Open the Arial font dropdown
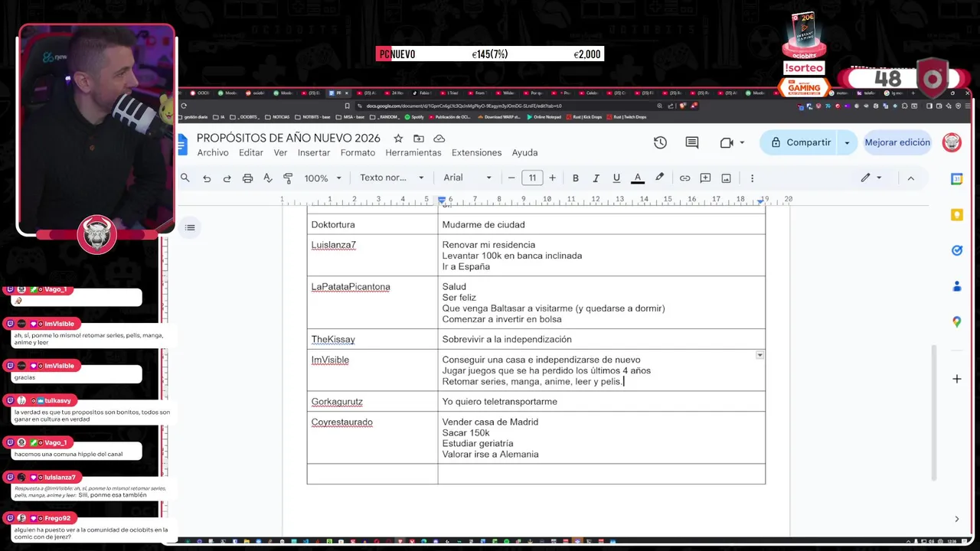This screenshot has width=980, height=551. 467,178
